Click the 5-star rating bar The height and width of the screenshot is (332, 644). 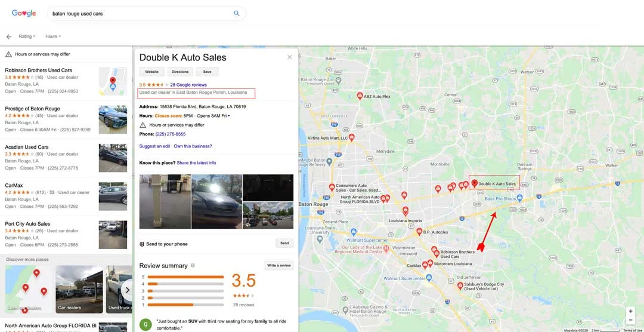pos(185,277)
